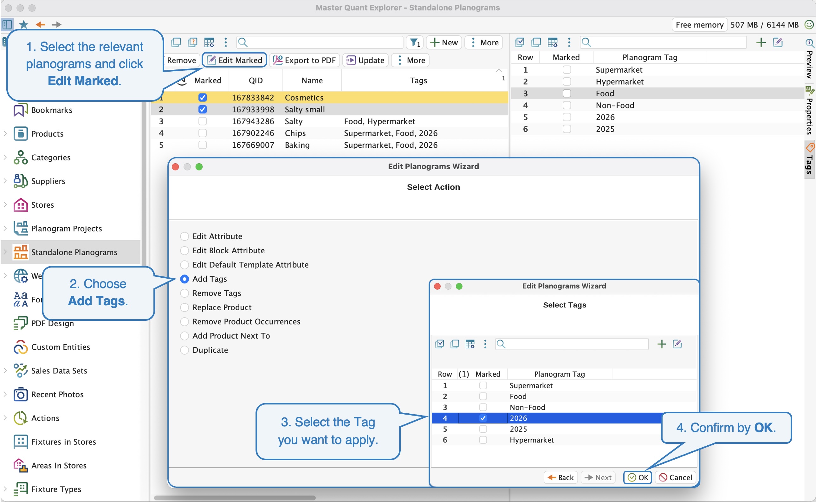The image size is (816, 504).
Task: Open the Actions sidebar icon
Action: pos(20,418)
